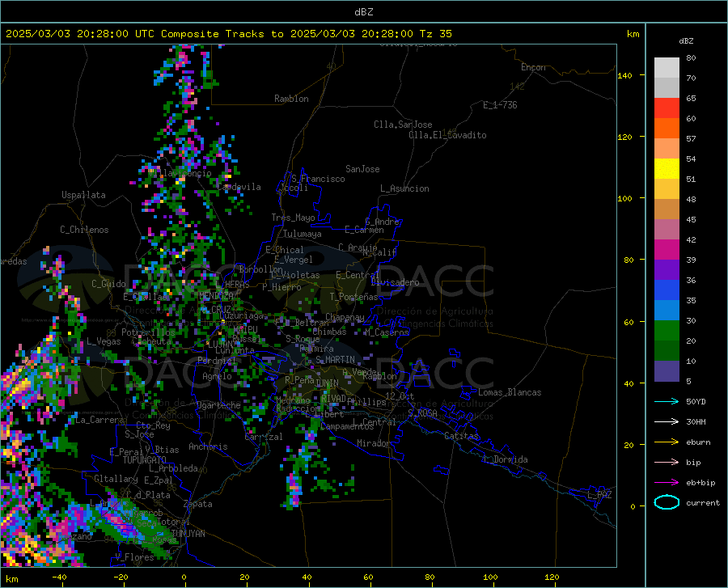The width and height of the screenshot is (728, 588).
Task: Click the Lomas_Blancas map label
Action: (x=510, y=392)
